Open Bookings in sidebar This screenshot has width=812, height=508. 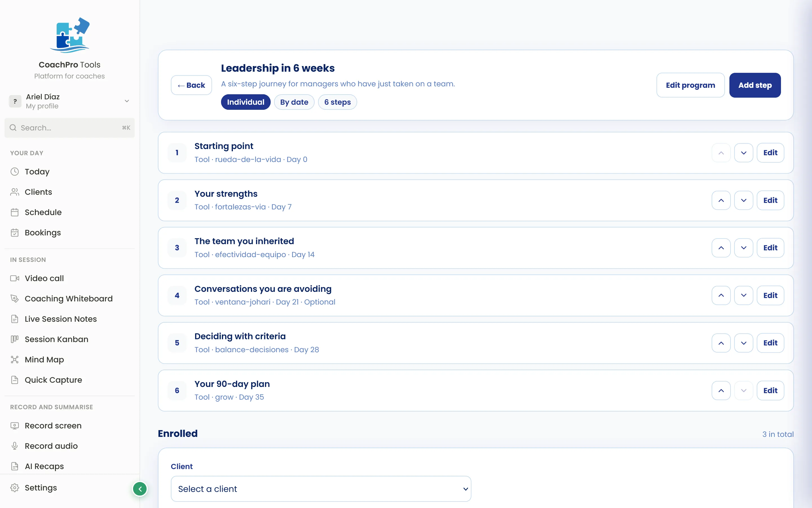tap(43, 233)
